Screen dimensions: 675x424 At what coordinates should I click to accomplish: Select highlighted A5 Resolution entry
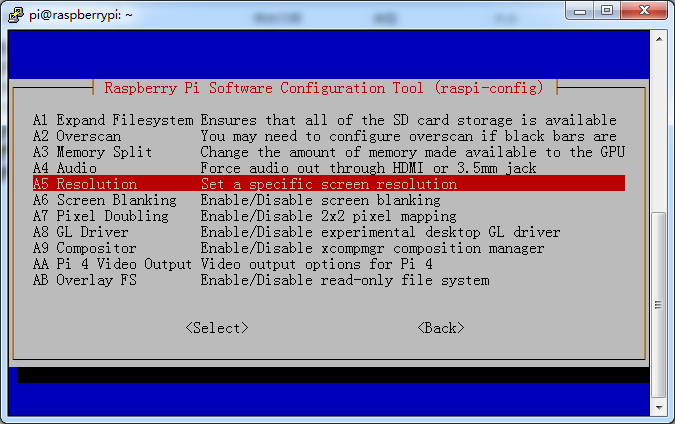(329, 183)
